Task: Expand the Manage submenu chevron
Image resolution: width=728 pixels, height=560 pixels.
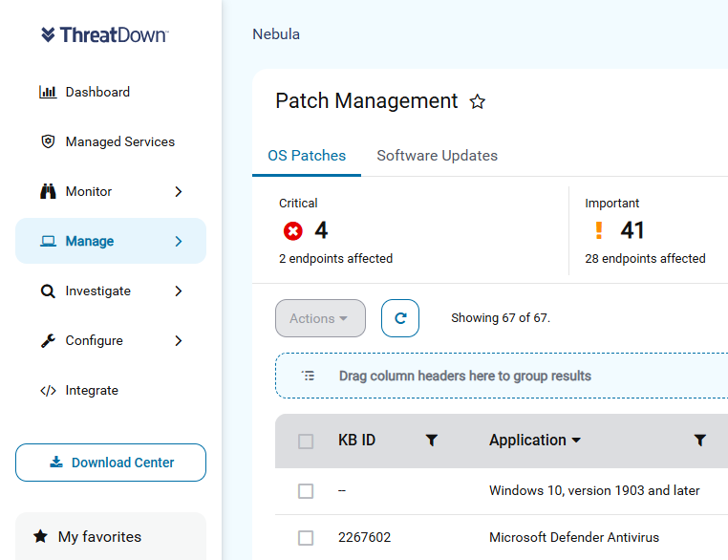Action: point(179,241)
